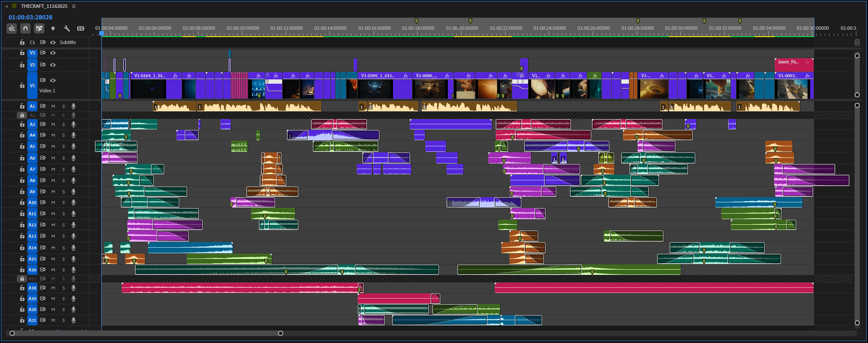The height and width of the screenshot is (343, 868).
Task: Enable voice-over record on A6
Action: [73, 158]
